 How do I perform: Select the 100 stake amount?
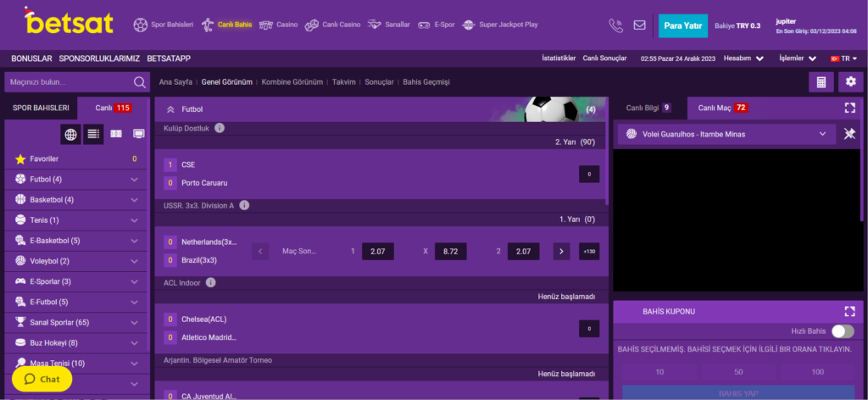click(x=818, y=372)
